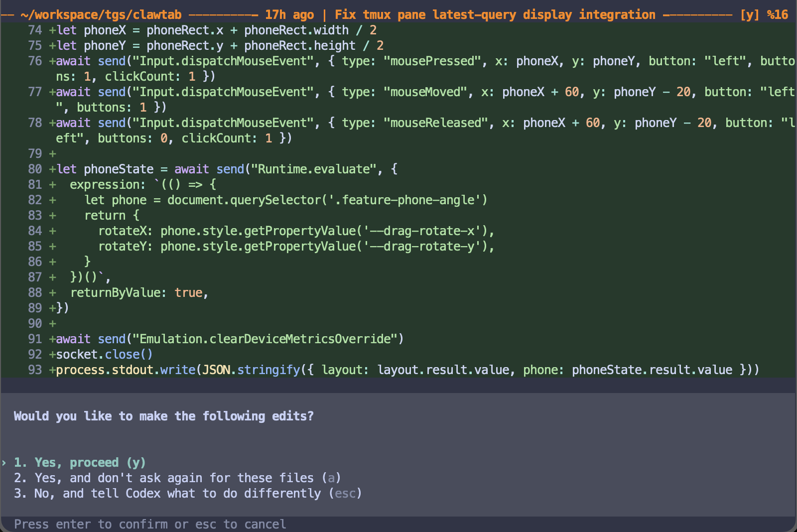Screen dimensions: 797x532
Task: Click 'clickCount: 1 })' on line 76 continuation
Action: coord(160,77)
